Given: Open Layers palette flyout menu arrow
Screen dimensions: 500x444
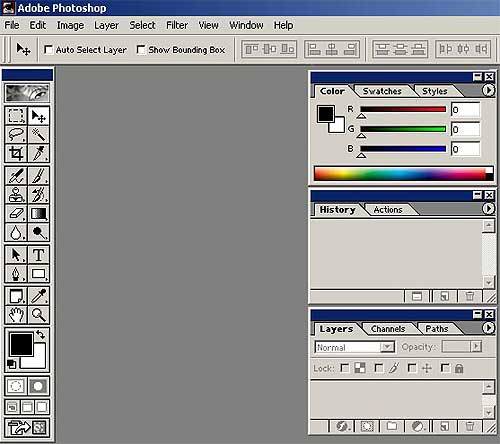Looking at the screenshot, I should pos(488,328).
